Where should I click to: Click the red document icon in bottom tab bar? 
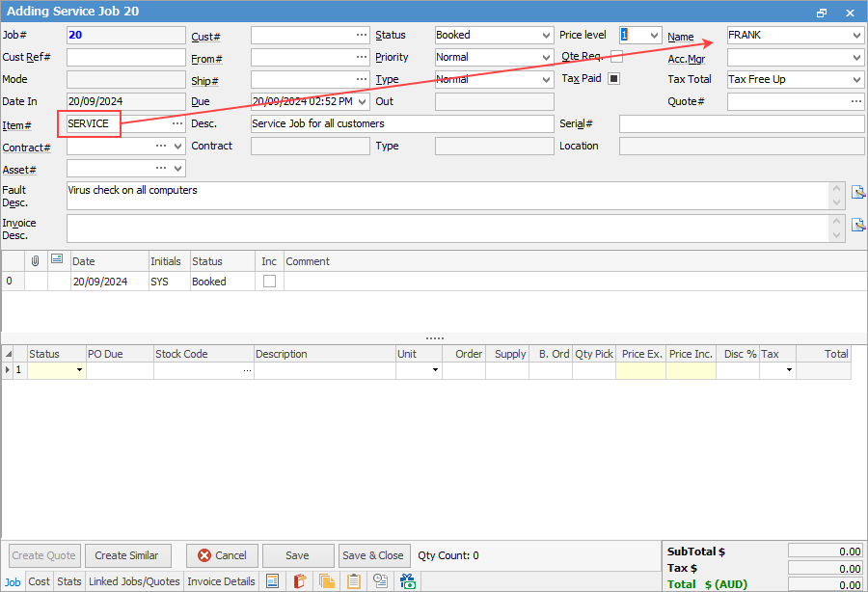click(300, 581)
